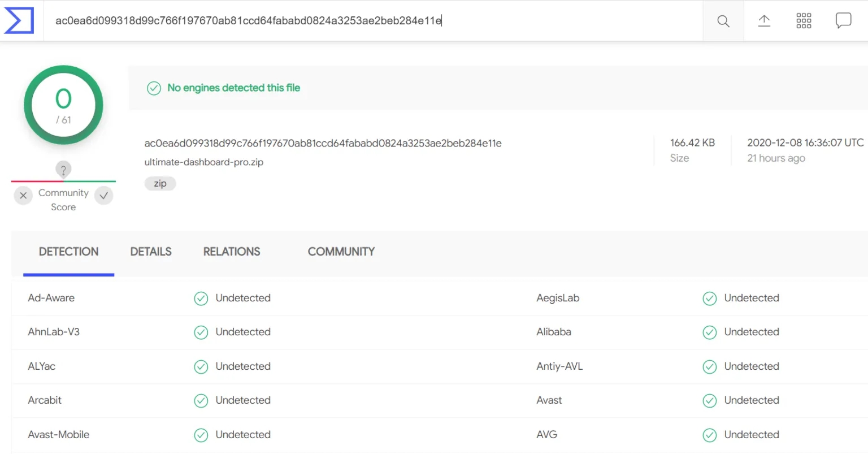Click 'No engines detected this file' message

233,88
